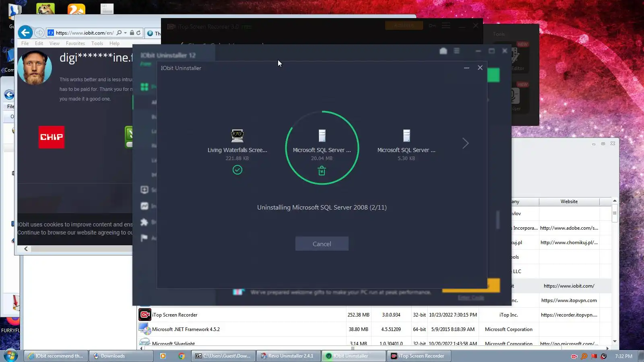Click iTop recorder tray icon
Image resolution: width=644 pixels, height=362 pixels.
click(x=574, y=356)
